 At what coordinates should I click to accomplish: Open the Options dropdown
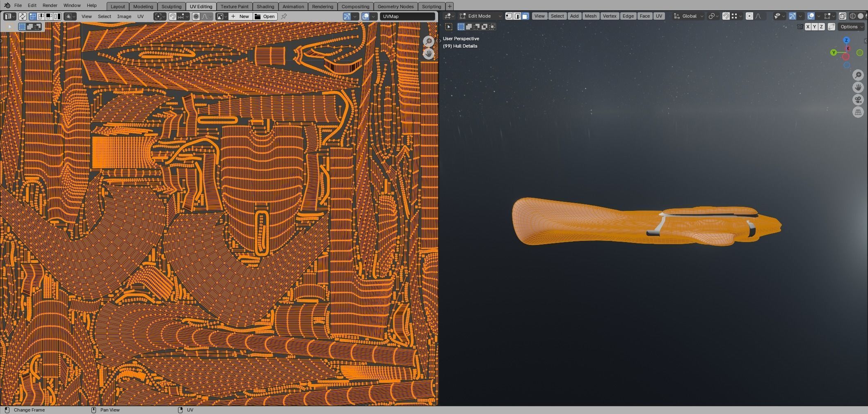tap(851, 27)
